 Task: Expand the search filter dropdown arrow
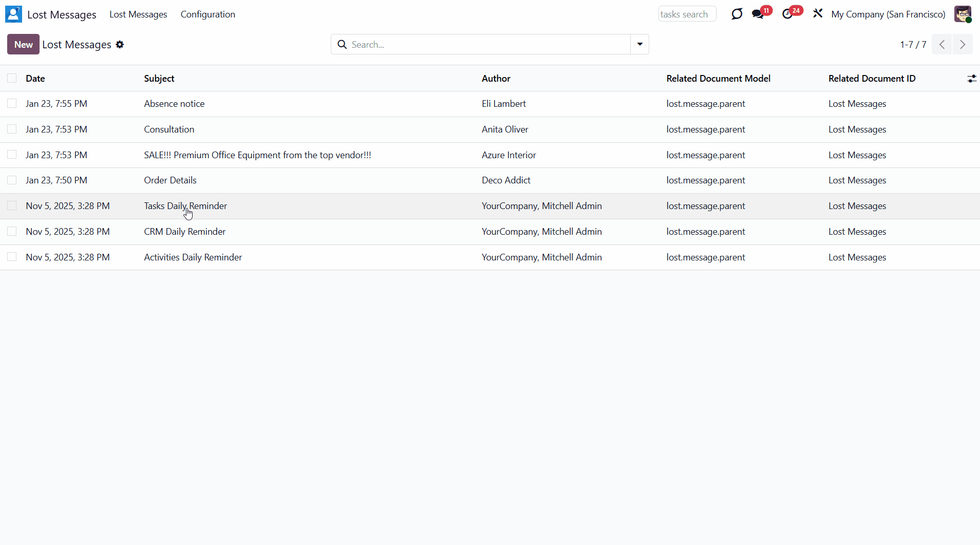(639, 45)
